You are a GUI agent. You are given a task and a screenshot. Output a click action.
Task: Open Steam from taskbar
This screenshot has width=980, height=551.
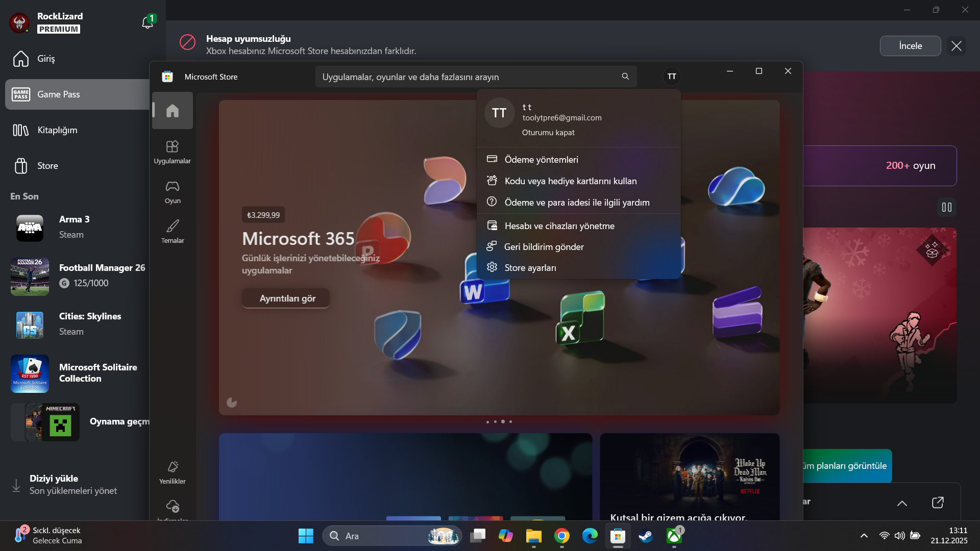click(646, 536)
